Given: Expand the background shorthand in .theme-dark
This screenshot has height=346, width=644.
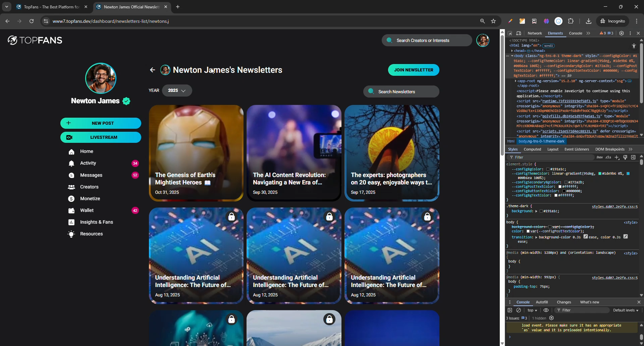Looking at the screenshot, I should tap(536, 212).
